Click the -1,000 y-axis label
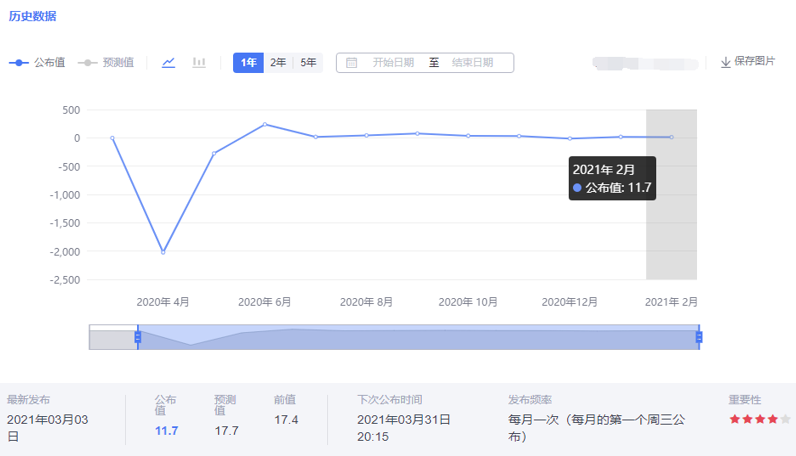This screenshot has height=456, width=796. pyautogui.click(x=65, y=195)
